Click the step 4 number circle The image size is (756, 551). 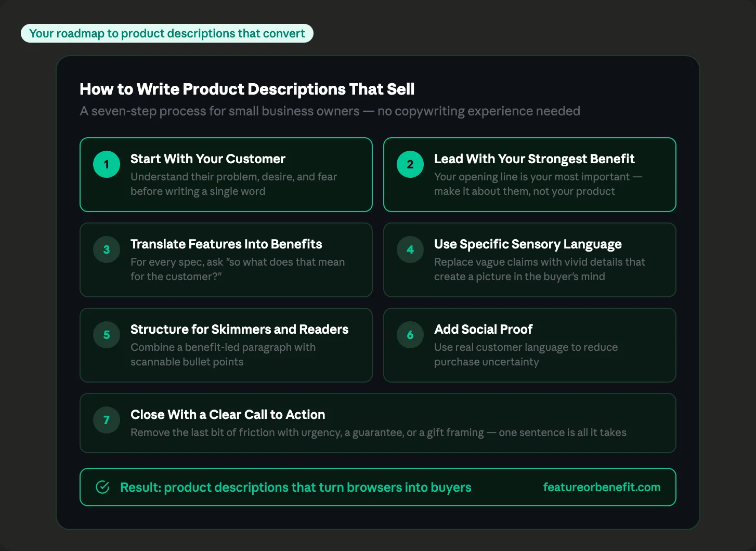point(410,250)
